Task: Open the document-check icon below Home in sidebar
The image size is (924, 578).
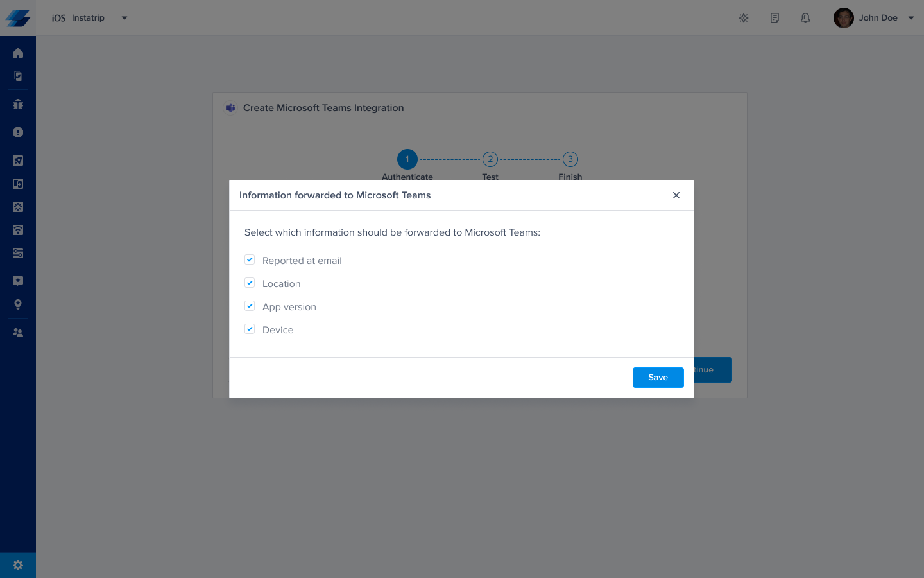Action: click(x=18, y=76)
